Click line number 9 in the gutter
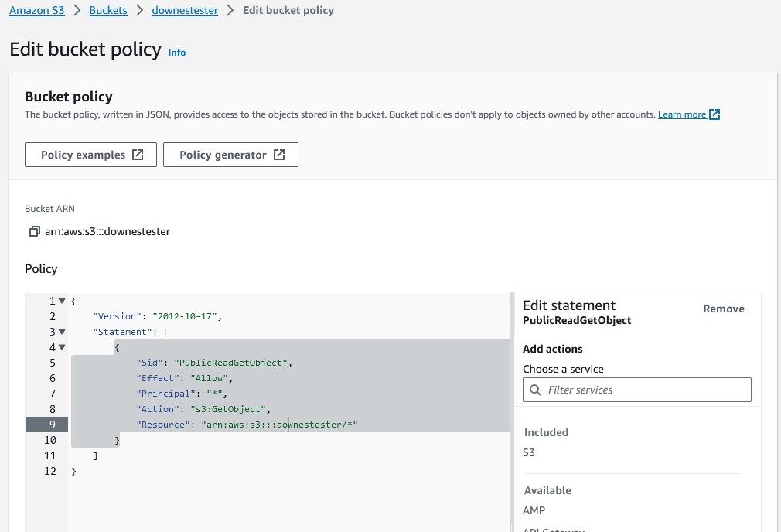Screen dimensions: 781x532 pos(53,425)
